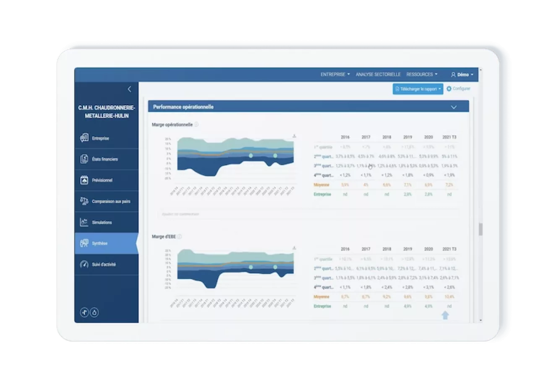The height and width of the screenshot is (392, 554).
Task: Click the Performance opérationnelle header title
Action: [x=183, y=107]
